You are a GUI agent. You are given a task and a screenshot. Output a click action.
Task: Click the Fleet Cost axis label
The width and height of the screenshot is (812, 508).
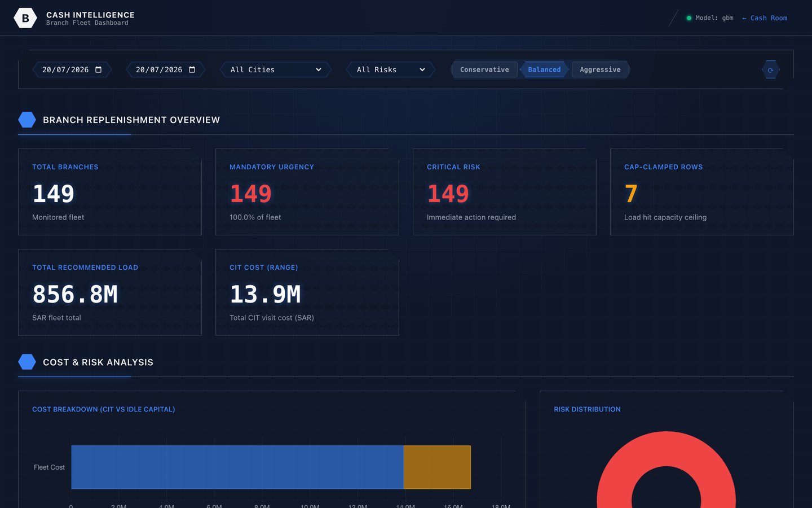[49, 467]
